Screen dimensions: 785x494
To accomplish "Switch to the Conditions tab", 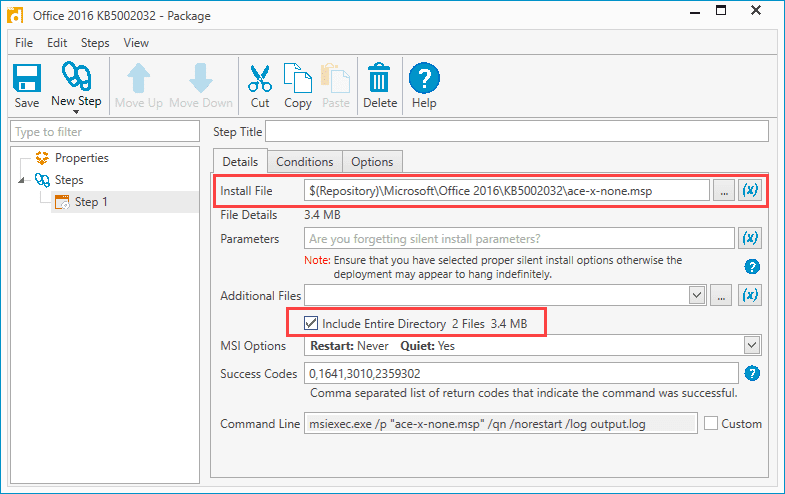I will tap(304, 162).
